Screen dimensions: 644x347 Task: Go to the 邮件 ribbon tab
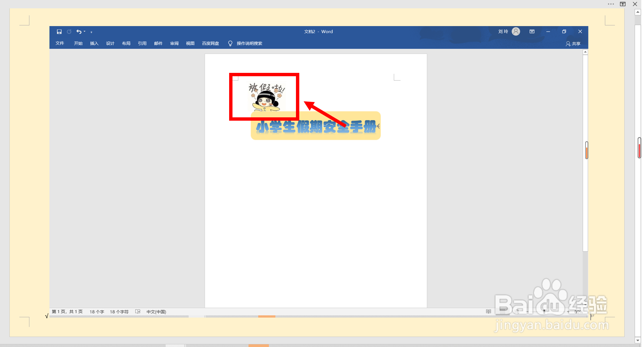158,43
